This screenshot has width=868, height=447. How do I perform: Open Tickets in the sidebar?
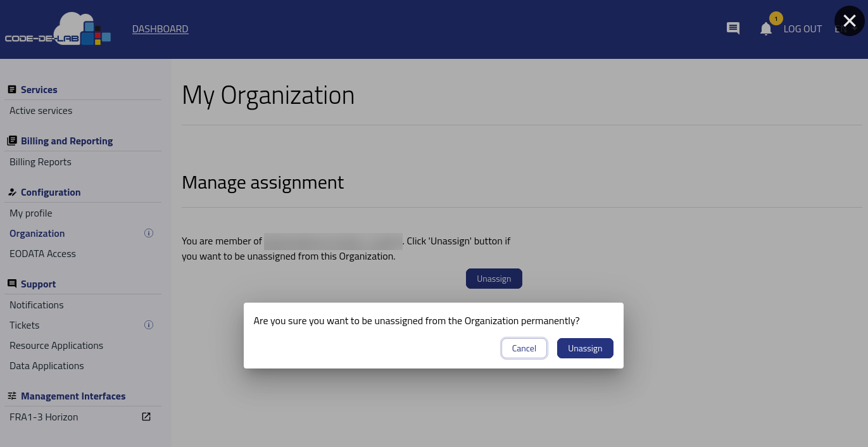pos(25,325)
